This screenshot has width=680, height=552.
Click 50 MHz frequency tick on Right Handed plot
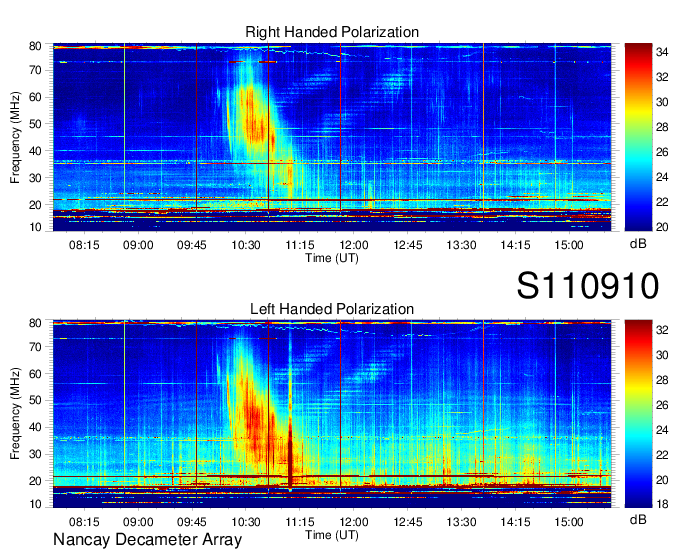pyautogui.click(x=35, y=124)
